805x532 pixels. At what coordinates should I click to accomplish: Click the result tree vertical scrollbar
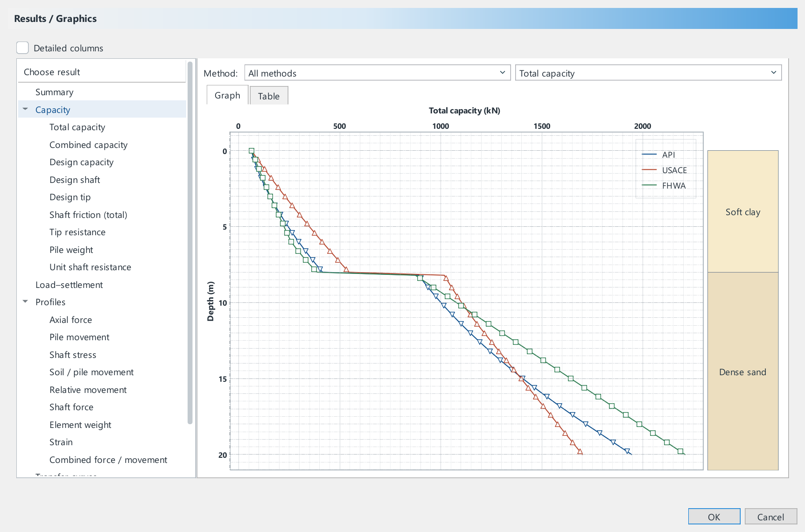tap(190, 243)
